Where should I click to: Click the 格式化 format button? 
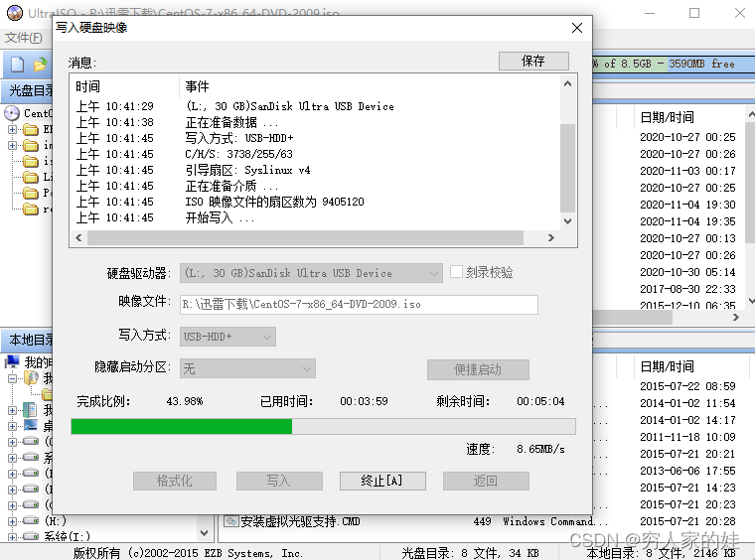pyautogui.click(x=175, y=481)
